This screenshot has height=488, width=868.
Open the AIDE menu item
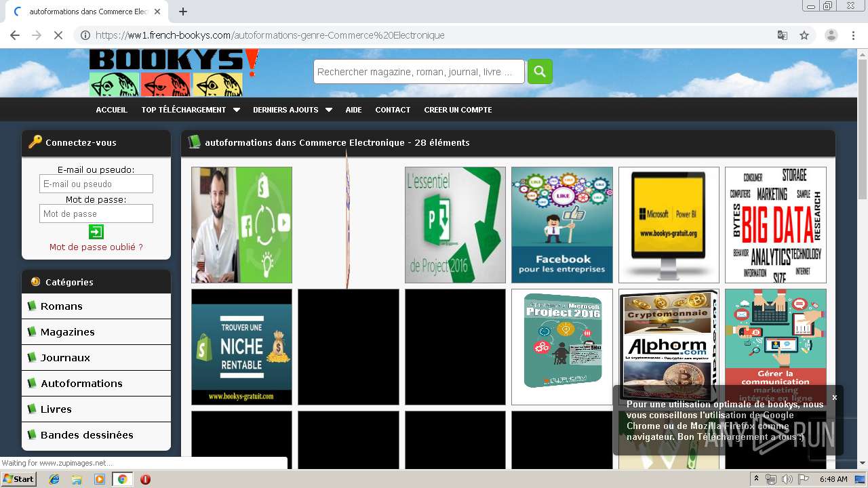tap(353, 110)
